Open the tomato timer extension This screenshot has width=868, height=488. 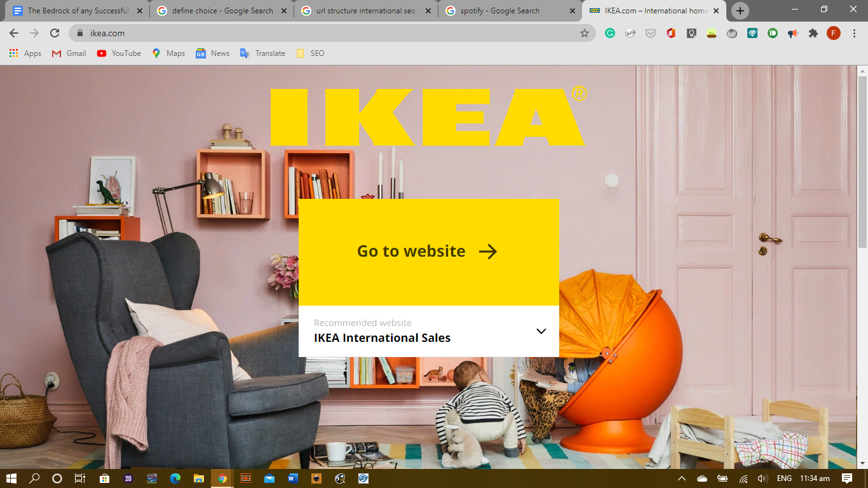click(x=732, y=33)
